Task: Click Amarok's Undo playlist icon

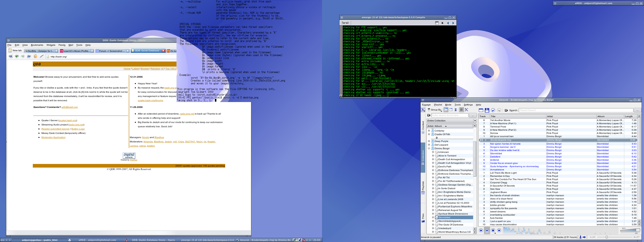Action: 493,110
